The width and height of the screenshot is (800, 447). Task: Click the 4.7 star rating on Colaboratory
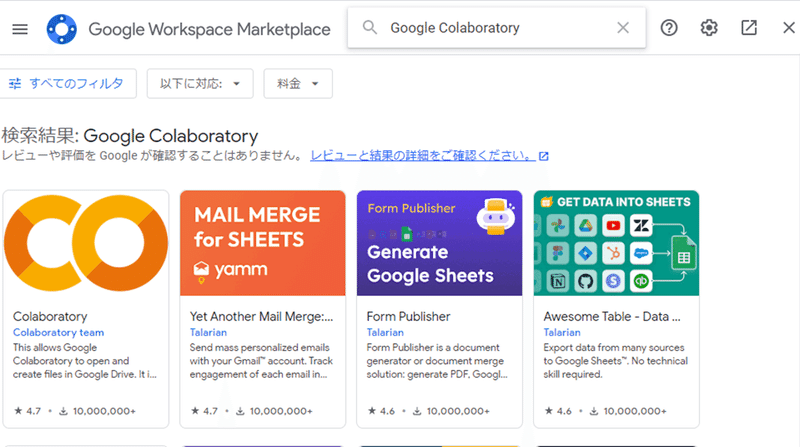28,411
